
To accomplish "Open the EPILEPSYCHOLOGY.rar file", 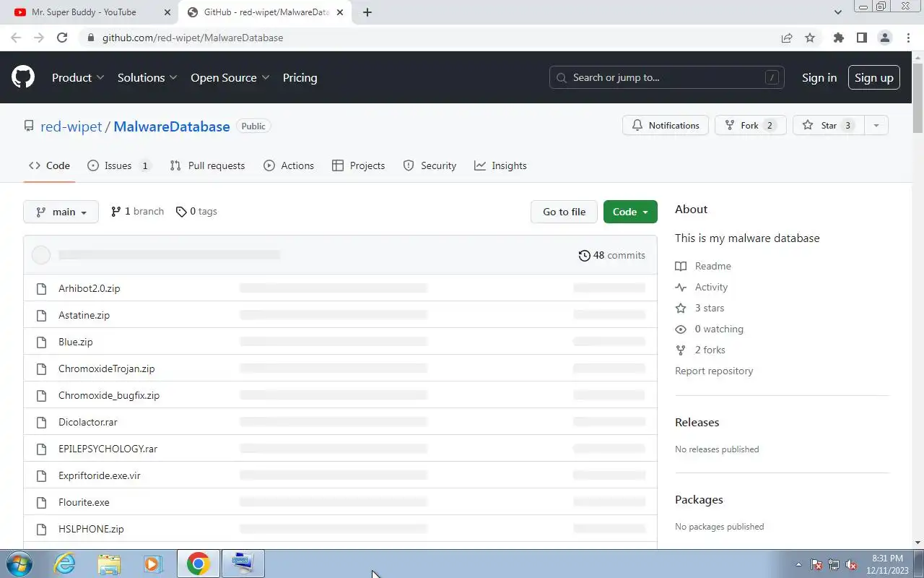I will point(108,449).
